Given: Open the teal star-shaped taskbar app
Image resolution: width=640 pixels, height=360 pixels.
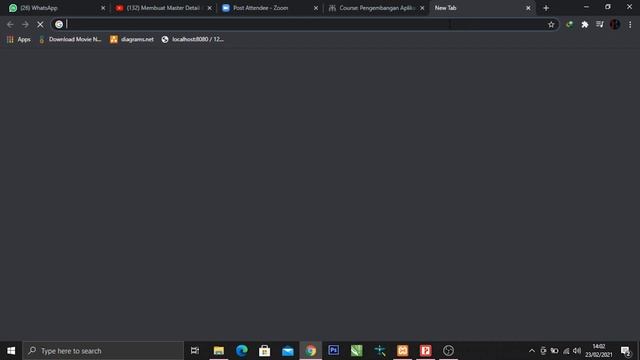Looking at the screenshot, I should (380, 351).
